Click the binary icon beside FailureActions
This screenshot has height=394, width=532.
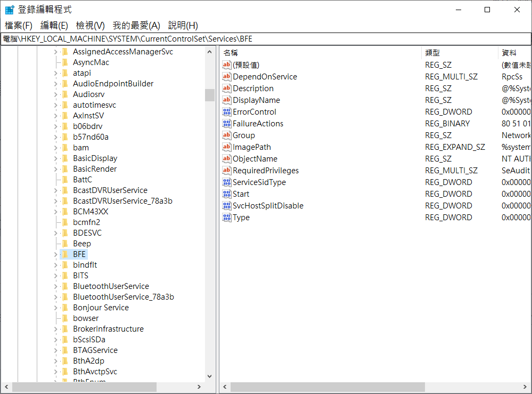227,123
